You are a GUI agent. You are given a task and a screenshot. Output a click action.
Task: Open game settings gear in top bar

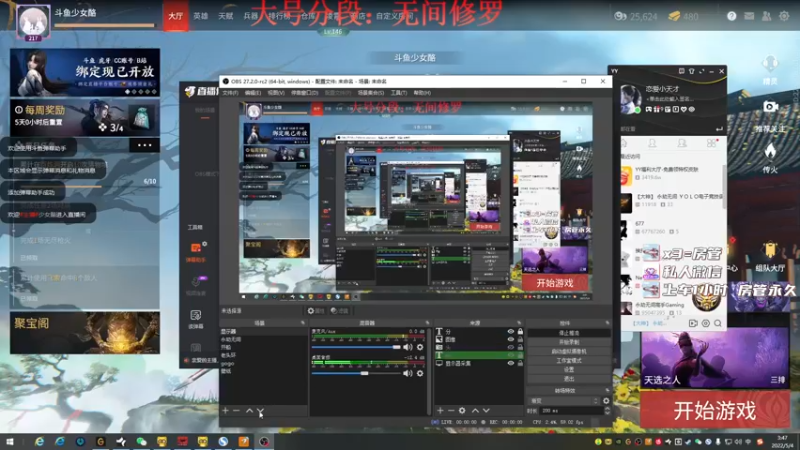784,16
